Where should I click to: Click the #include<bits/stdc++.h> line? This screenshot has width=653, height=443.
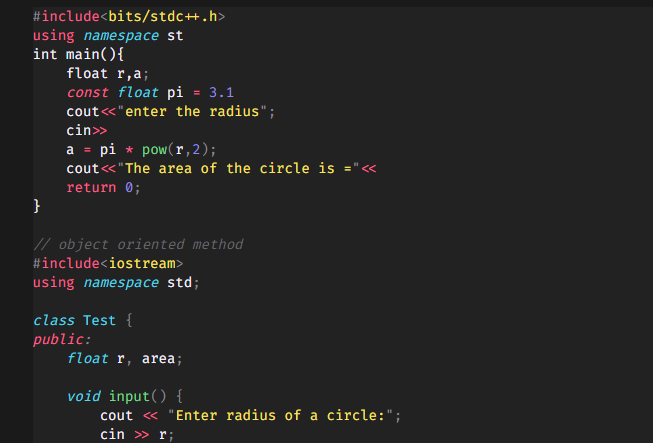tap(129, 17)
